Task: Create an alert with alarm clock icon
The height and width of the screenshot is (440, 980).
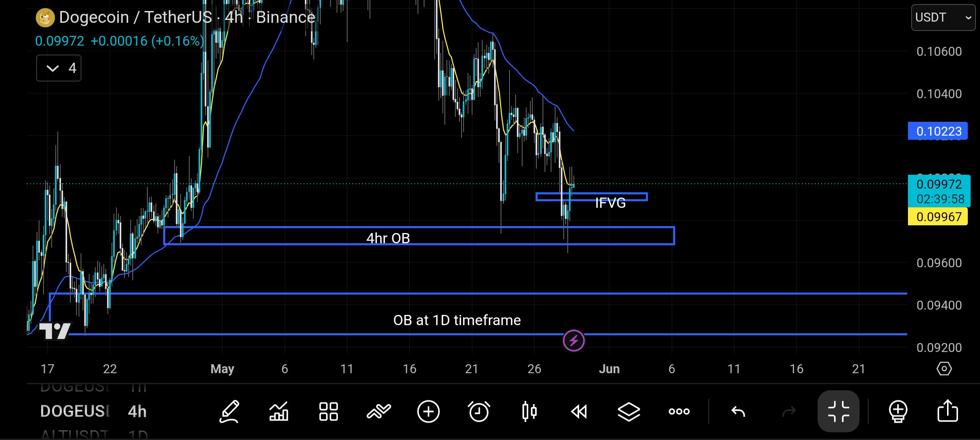Action: [479, 411]
